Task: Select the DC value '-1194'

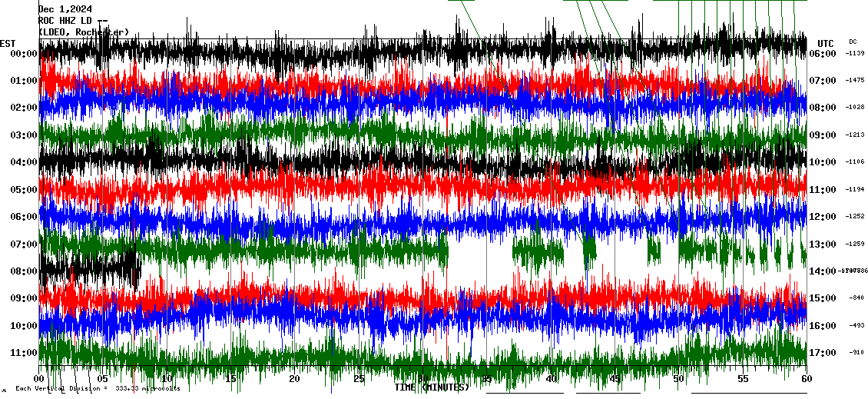Action: tap(855, 190)
